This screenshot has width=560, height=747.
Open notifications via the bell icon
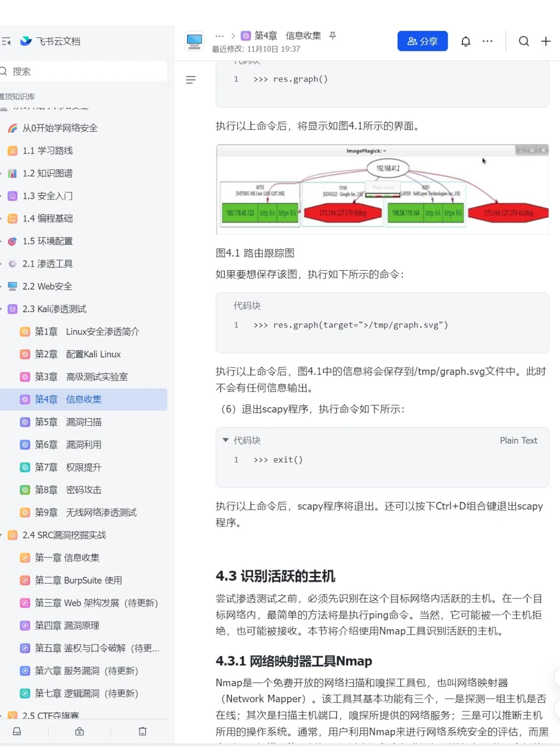point(466,41)
